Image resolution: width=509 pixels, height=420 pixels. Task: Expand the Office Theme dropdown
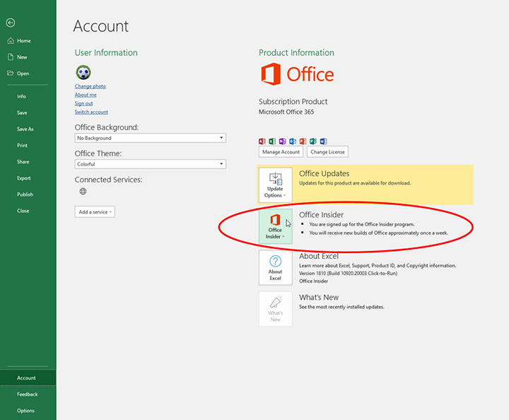point(151,164)
